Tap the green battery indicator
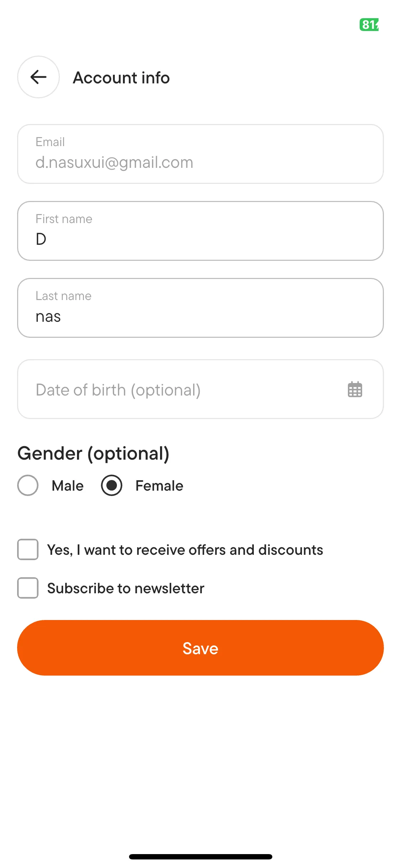401x868 pixels. click(x=369, y=25)
